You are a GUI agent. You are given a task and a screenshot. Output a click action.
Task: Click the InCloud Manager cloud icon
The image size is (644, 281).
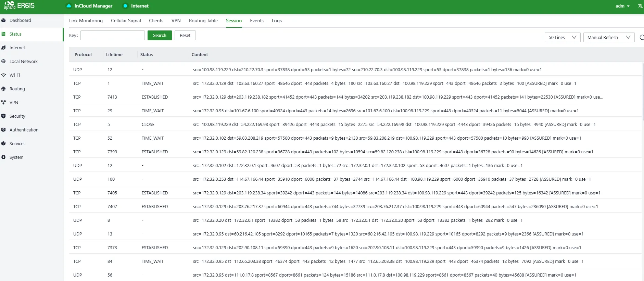pos(69,6)
